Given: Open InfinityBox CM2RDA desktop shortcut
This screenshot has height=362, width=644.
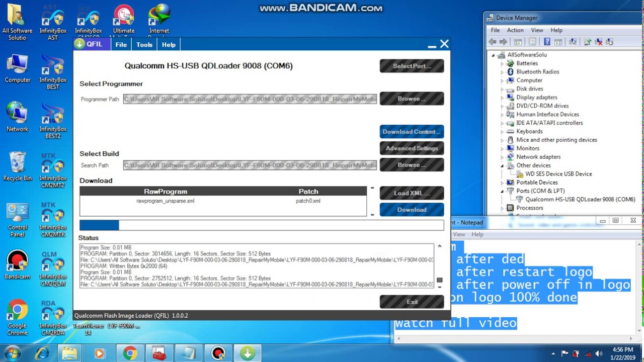Looking at the screenshot, I should point(53,318).
